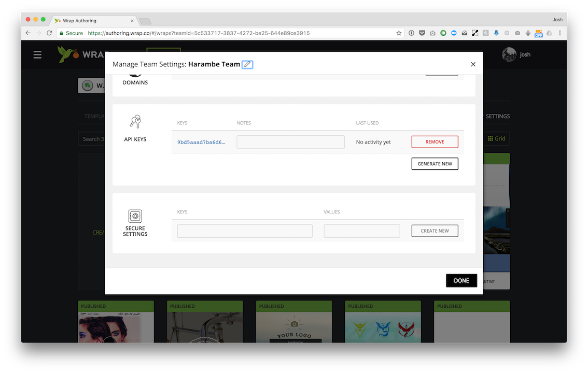
Task: Click the Secure site lock indicator
Action: [71, 33]
